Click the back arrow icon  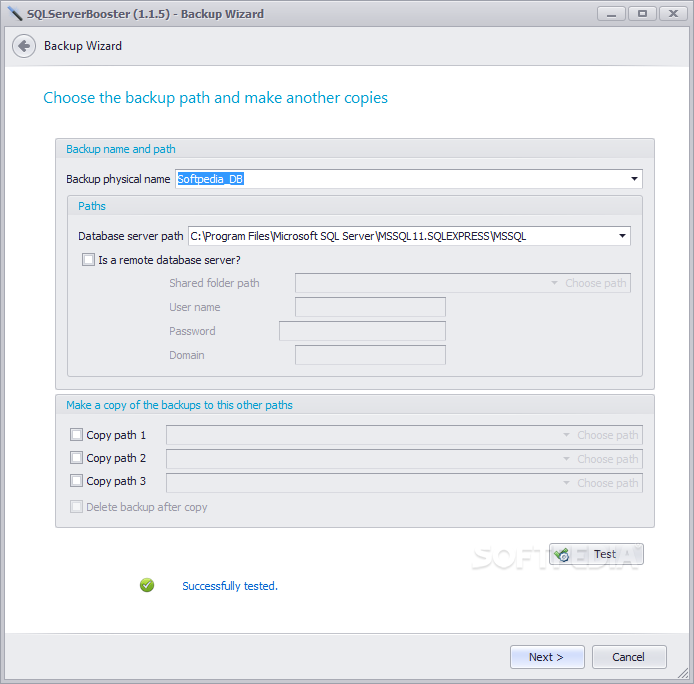coord(24,46)
